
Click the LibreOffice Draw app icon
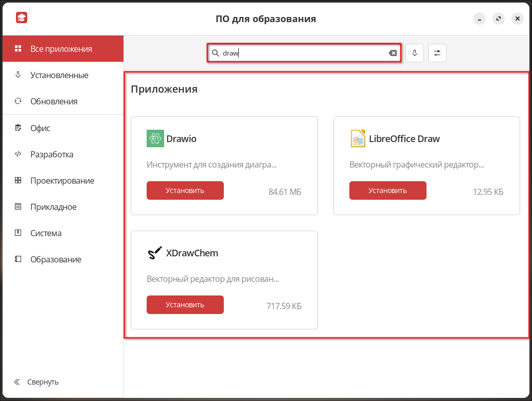358,138
